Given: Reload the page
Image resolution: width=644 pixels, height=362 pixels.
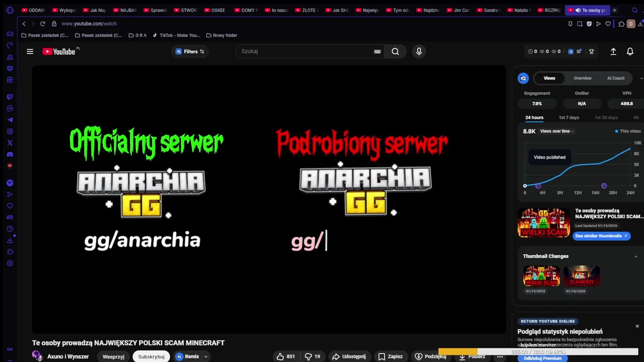Looking at the screenshot, I should [42, 24].
